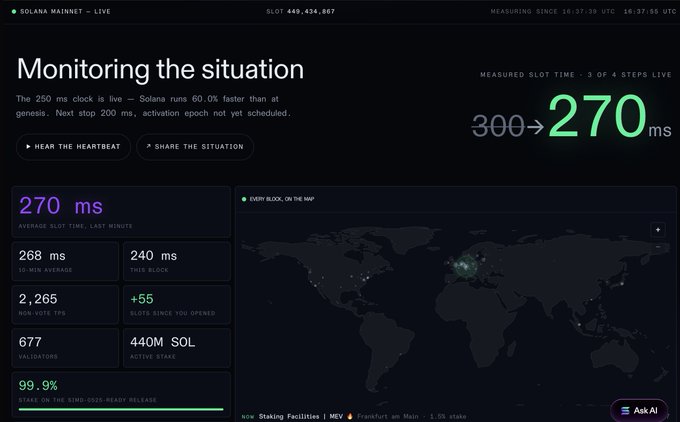Click the Share the Situation button
The width and height of the screenshot is (680, 422).
[195, 147]
